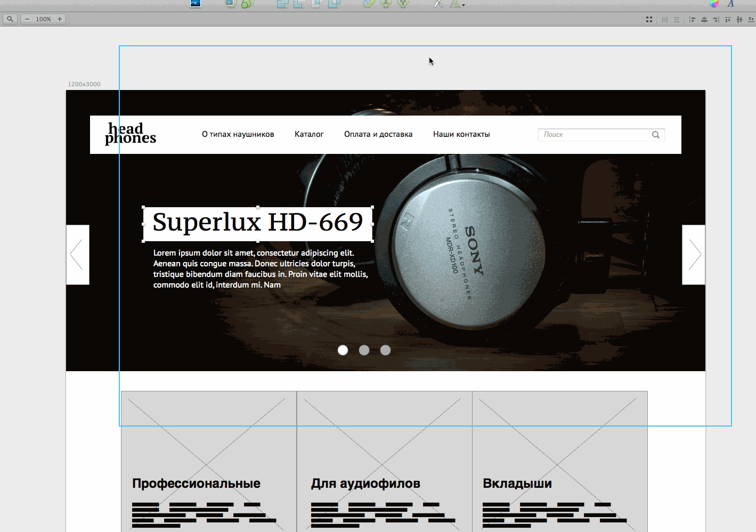Click the Sony headphone hero image
This screenshot has height=532, width=756.
[386, 231]
